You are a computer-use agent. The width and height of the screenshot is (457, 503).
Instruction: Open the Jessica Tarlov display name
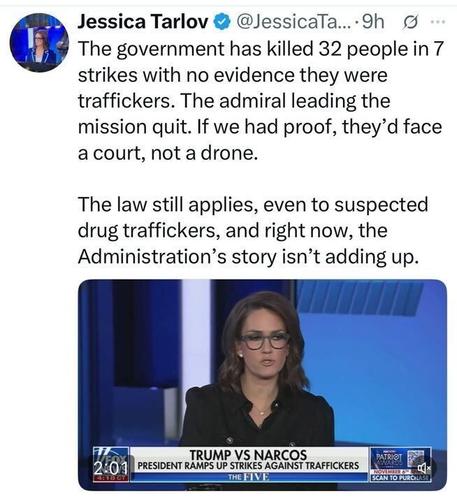[x=143, y=22]
